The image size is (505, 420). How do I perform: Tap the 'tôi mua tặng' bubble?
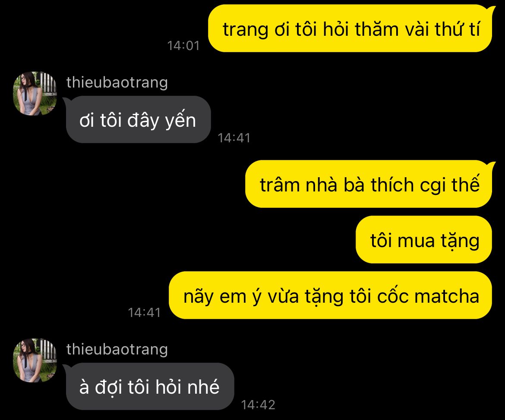pos(424,240)
